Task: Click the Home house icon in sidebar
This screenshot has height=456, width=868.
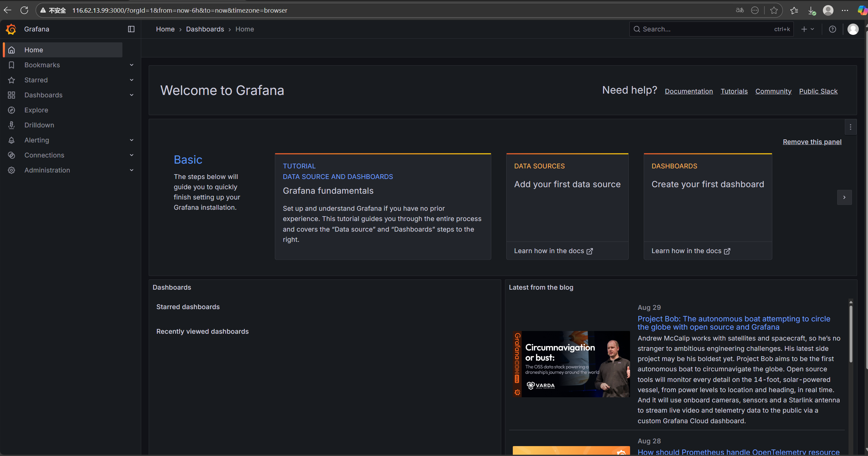Action: [x=12, y=50]
